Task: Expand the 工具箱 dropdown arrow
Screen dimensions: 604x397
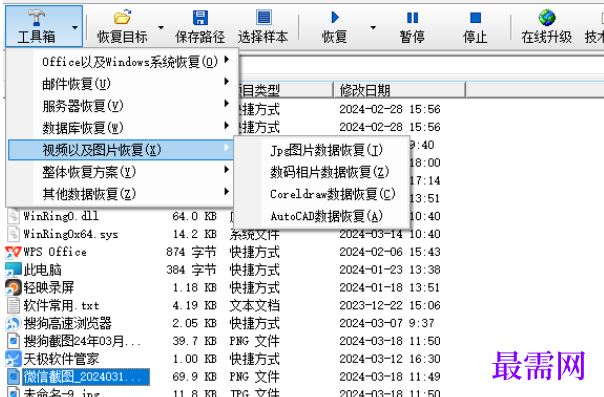Action: tap(75, 27)
